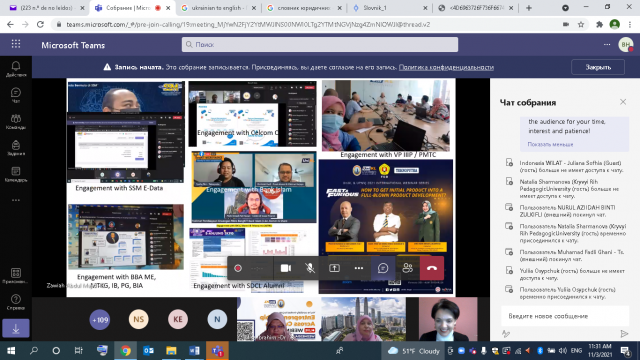Screen dimensions: 640x360
Task: Open the share content tray icon
Action: click(x=334, y=268)
